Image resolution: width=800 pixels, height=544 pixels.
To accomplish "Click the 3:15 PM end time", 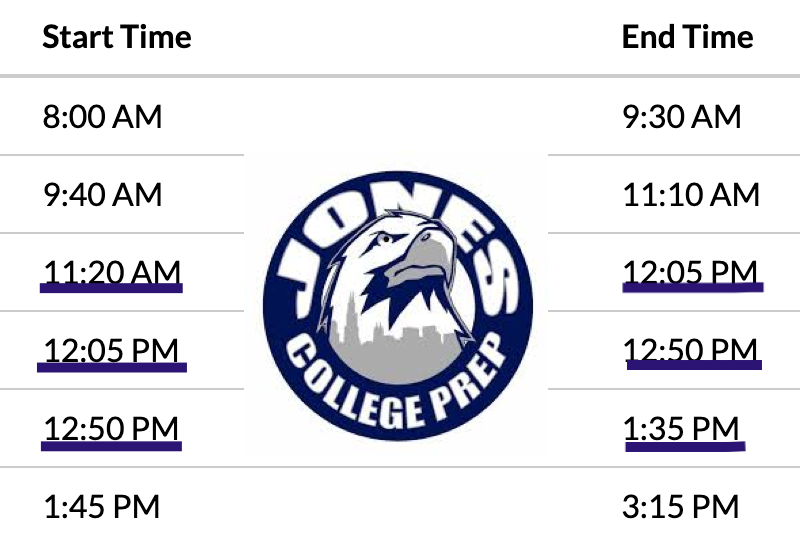I will click(x=681, y=506).
